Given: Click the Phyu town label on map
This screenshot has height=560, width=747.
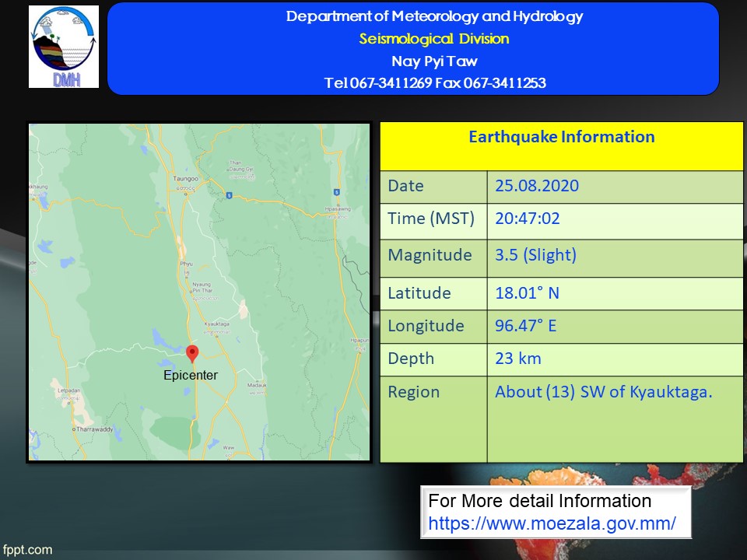Looking at the screenshot, I should pos(186,264).
